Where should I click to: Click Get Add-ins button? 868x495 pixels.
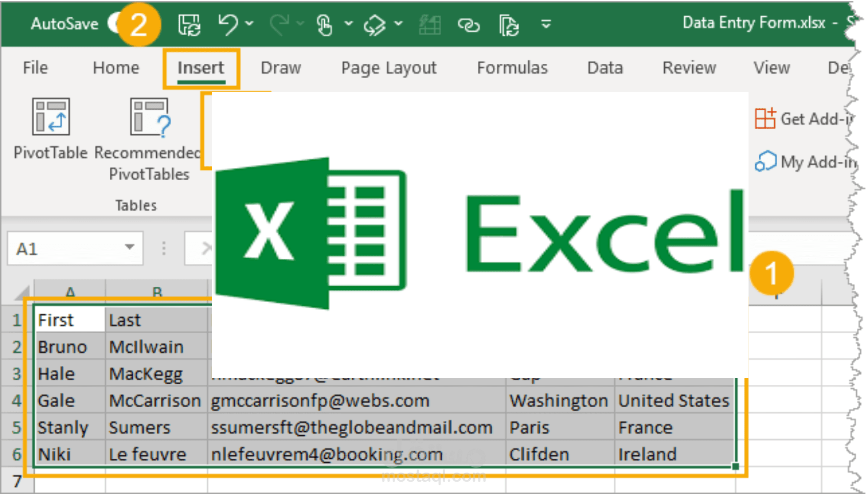point(804,119)
